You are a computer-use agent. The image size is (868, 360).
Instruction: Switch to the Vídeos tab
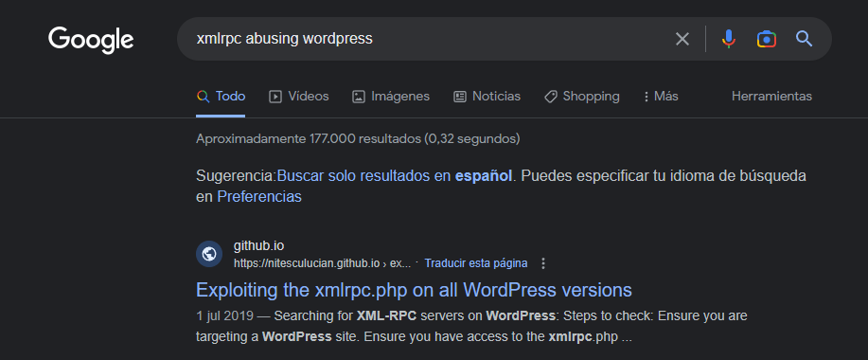click(298, 97)
